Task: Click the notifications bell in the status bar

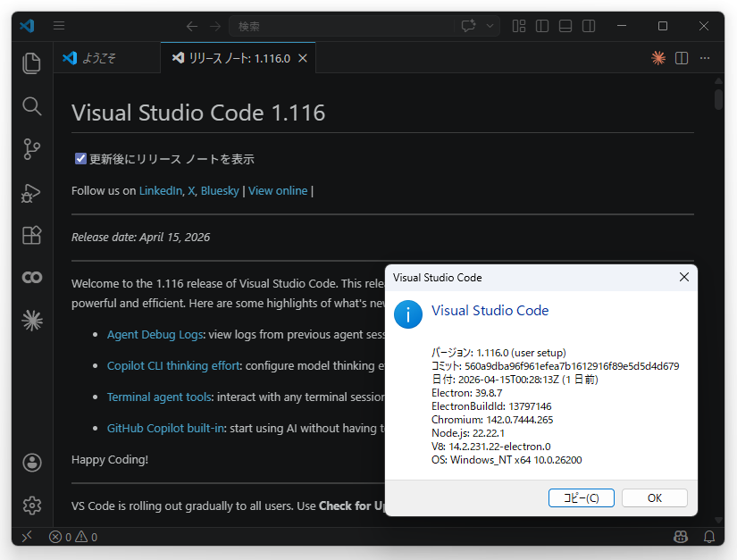Action: point(710,537)
